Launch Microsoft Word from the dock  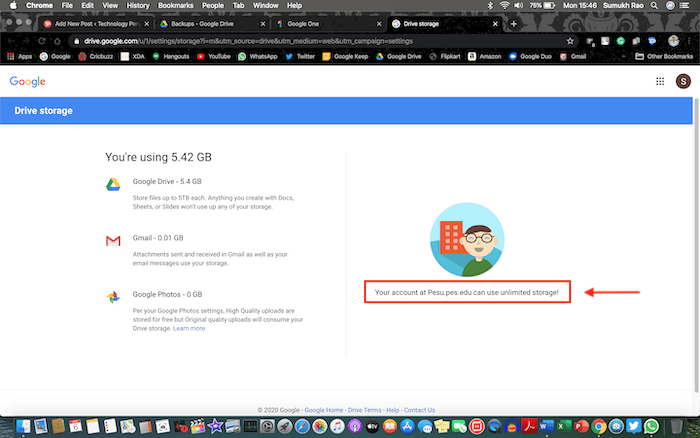click(546, 426)
